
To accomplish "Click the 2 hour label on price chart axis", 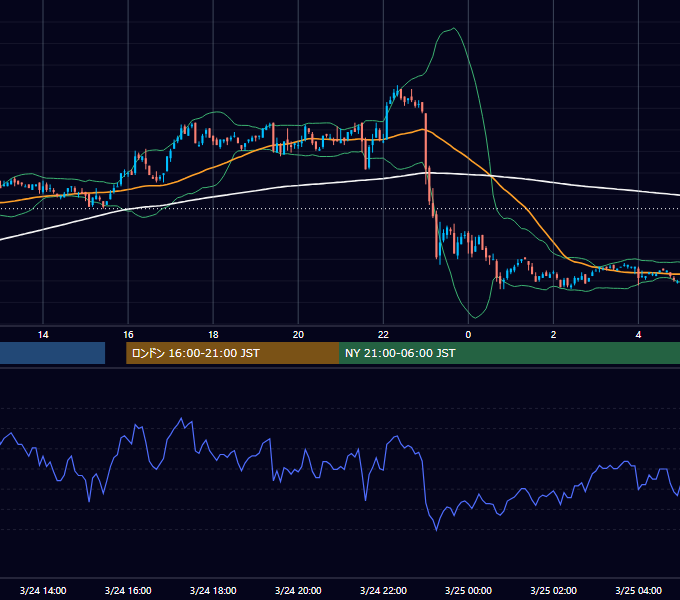I will (553, 335).
